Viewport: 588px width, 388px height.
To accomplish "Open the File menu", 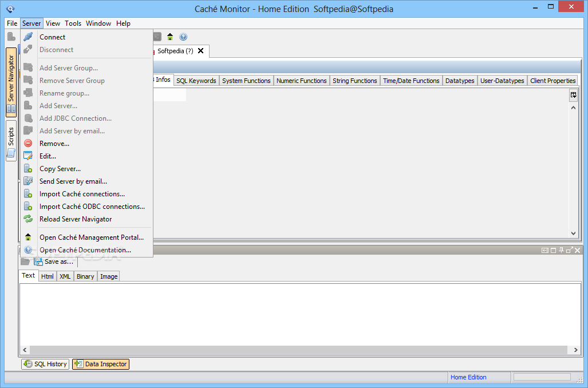I will click(12, 23).
